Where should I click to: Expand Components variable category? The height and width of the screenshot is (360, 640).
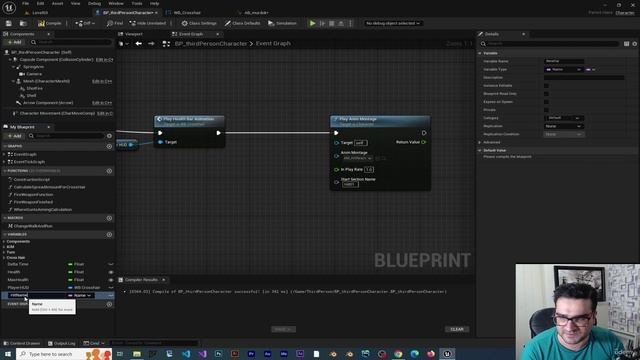[x=4, y=242]
